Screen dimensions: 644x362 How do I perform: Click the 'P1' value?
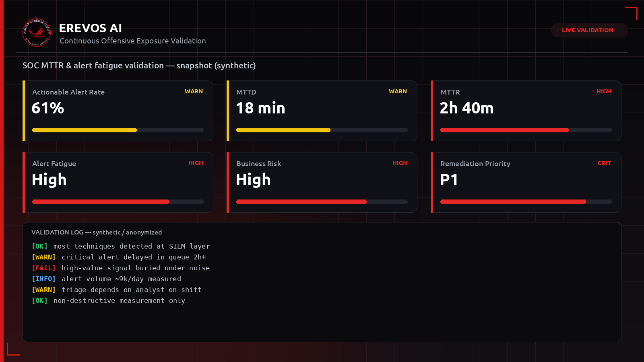pos(449,179)
